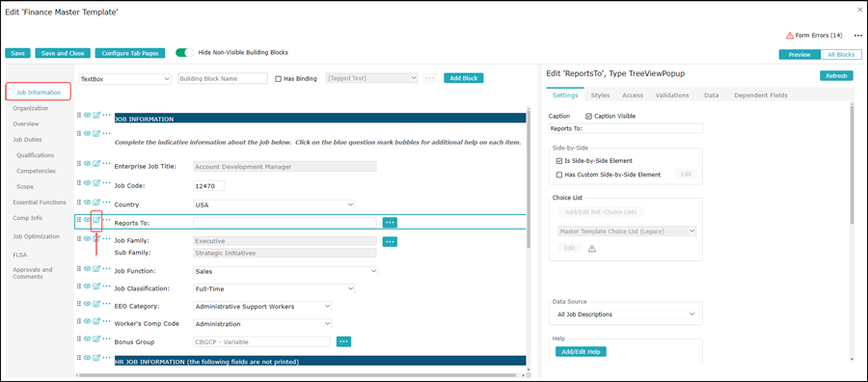Viewport: 868px width, 382px height.
Task: Click the Refresh button
Action: tap(836, 76)
